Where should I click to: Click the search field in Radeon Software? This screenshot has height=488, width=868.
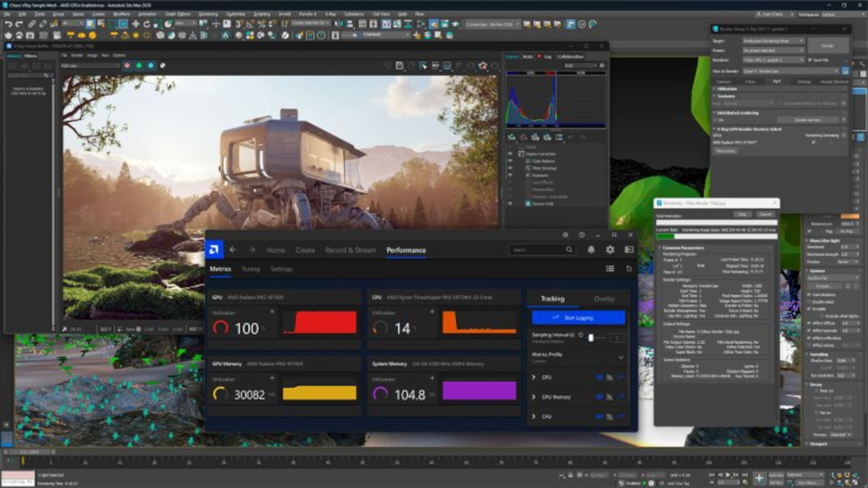544,249
